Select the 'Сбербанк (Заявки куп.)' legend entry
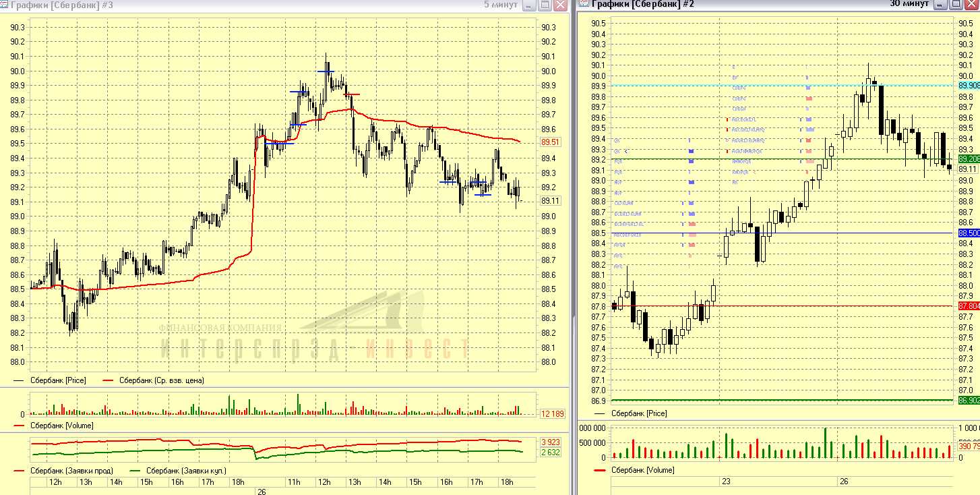The image size is (980, 495). pyautogui.click(x=186, y=470)
